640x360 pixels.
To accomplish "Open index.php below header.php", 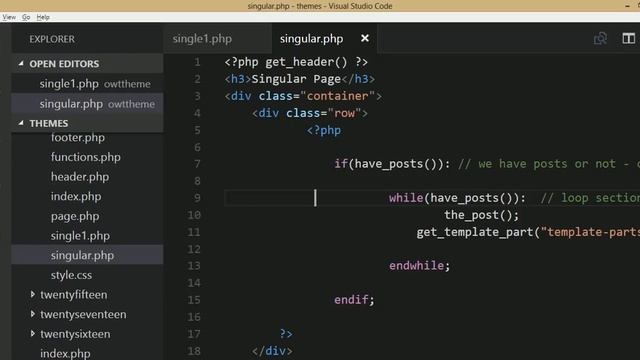I will pyautogui.click(x=76, y=196).
